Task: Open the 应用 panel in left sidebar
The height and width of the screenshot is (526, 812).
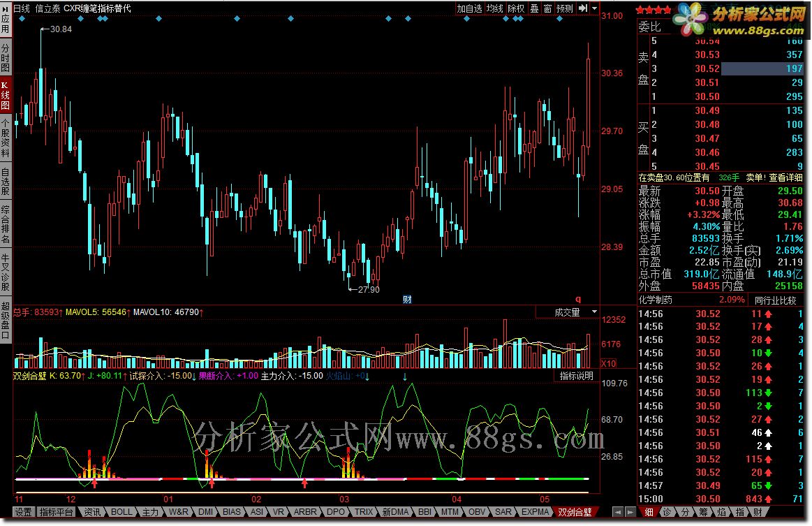Action: click(5, 19)
